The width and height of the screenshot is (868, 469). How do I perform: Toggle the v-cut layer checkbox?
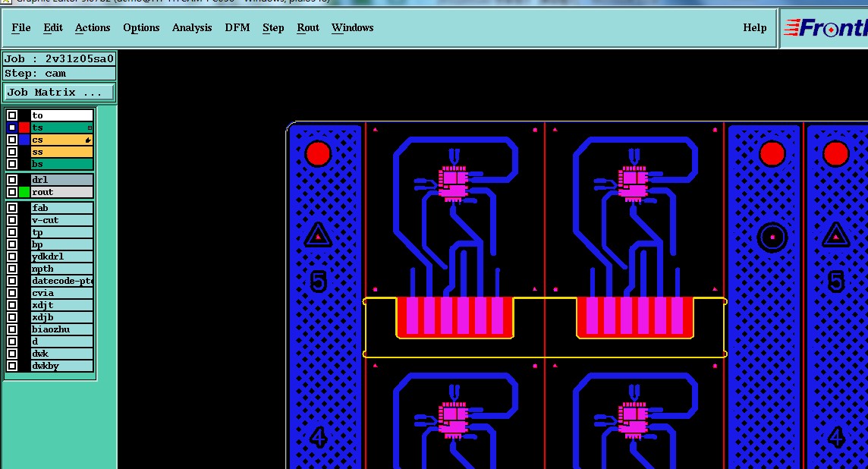coord(12,220)
